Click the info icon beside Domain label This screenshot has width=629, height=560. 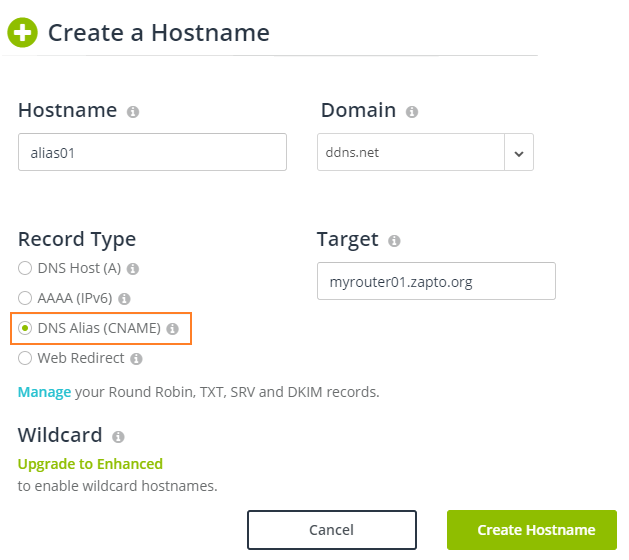[x=412, y=112]
